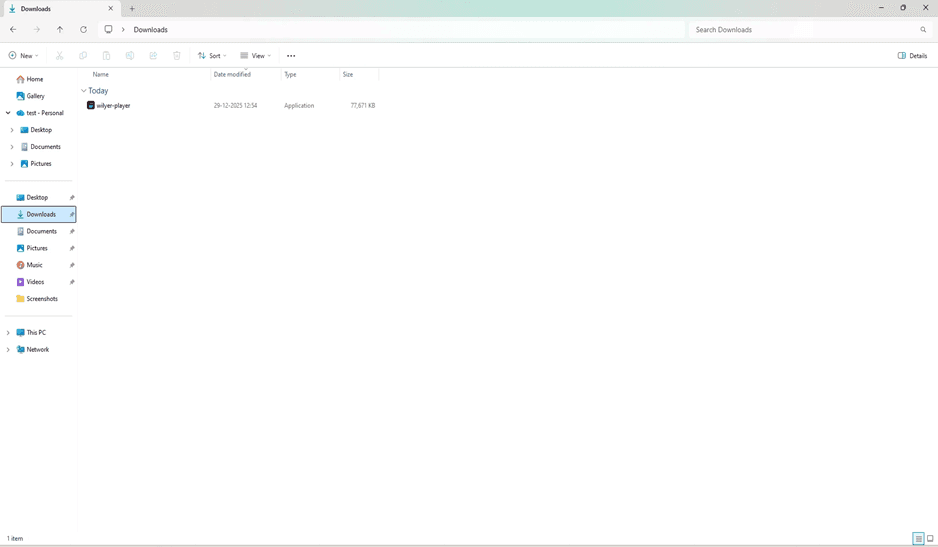Open the Sort dropdown
938x547 pixels.
tap(212, 56)
